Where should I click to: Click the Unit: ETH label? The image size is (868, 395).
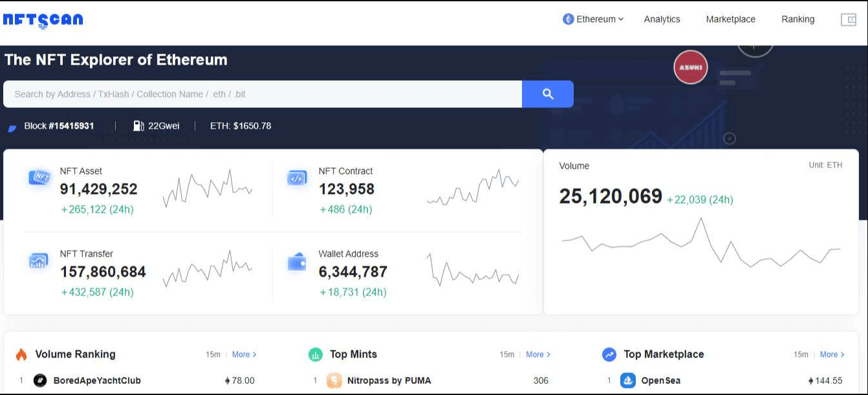coord(825,165)
